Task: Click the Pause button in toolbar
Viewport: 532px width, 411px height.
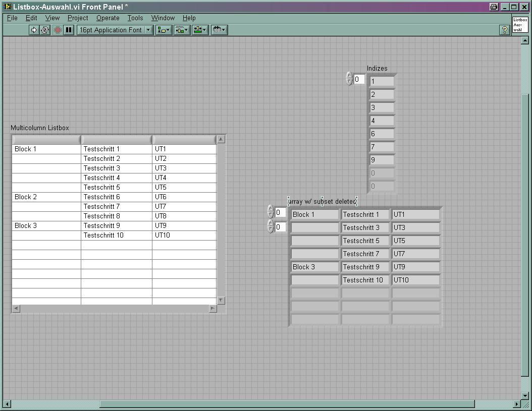Action: (x=69, y=30)
